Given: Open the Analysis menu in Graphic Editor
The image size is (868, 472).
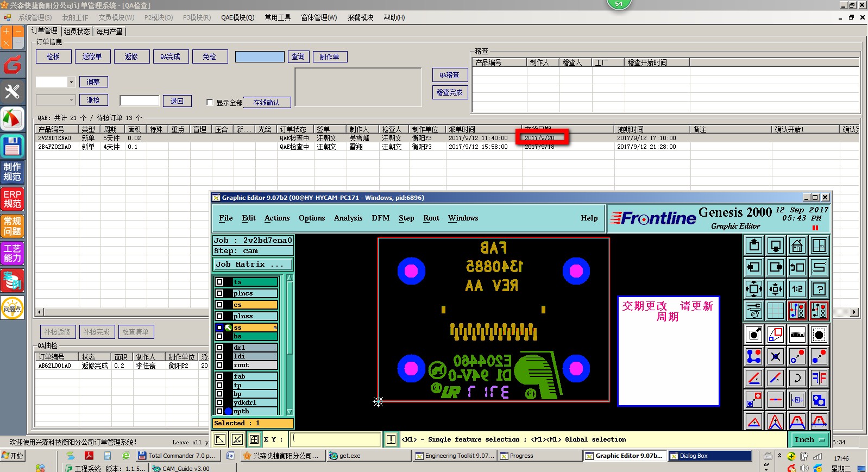Looking at the screenshot, I should coord(348,218).
